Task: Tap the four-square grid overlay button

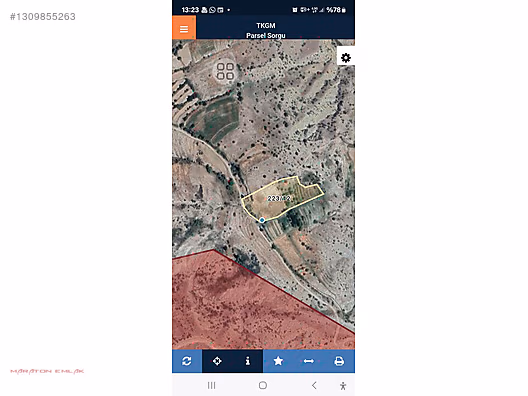Action: (225, 71)
